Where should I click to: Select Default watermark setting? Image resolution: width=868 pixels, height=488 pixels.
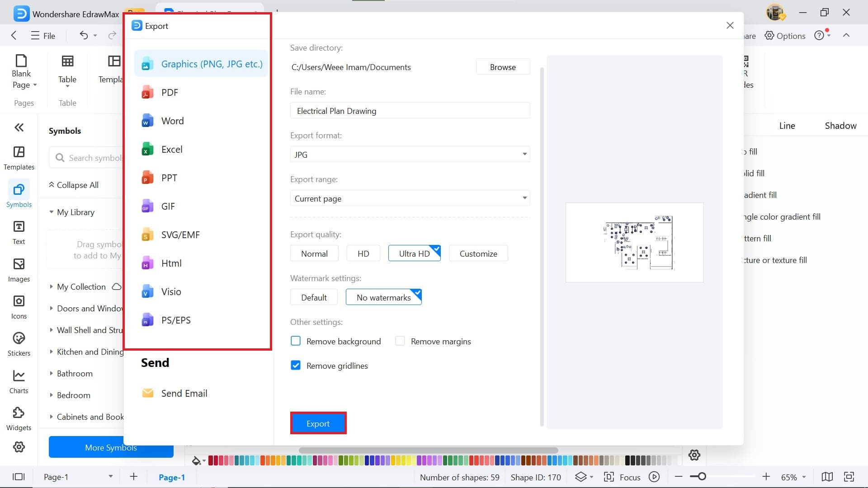pos(314,297)
